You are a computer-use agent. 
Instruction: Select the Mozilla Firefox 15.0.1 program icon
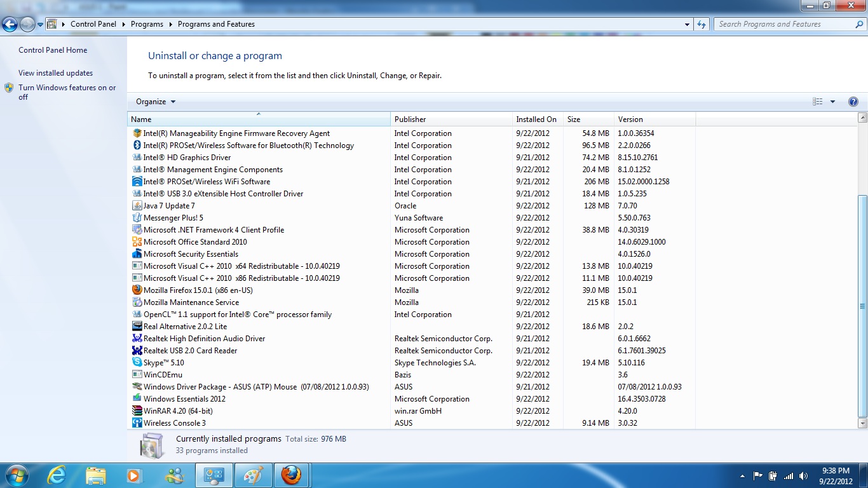[x=137, y=290]
